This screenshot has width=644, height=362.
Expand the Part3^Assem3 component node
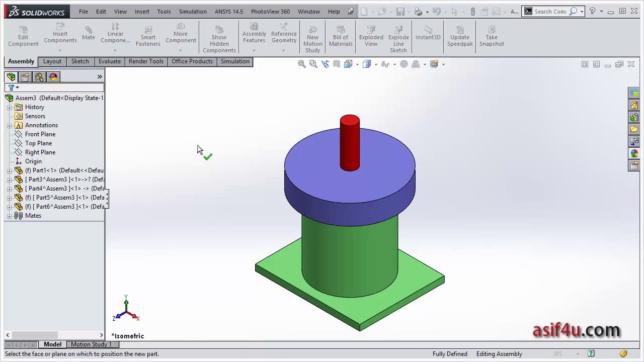[9, 179]
